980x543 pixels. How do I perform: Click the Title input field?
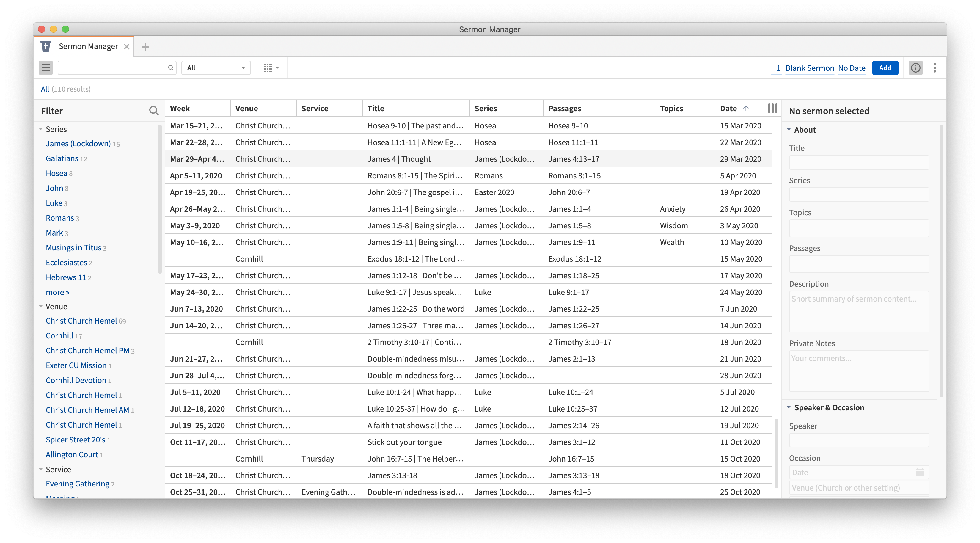[x=859, y=162]
